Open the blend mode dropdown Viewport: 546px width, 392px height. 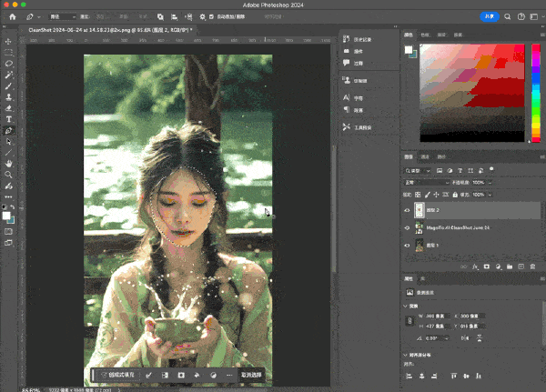427,183
